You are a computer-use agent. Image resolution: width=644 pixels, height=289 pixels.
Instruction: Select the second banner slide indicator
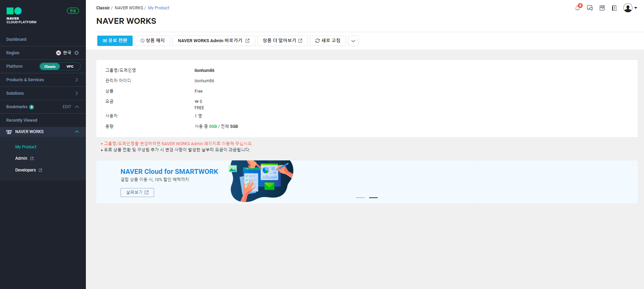[373, 198]
